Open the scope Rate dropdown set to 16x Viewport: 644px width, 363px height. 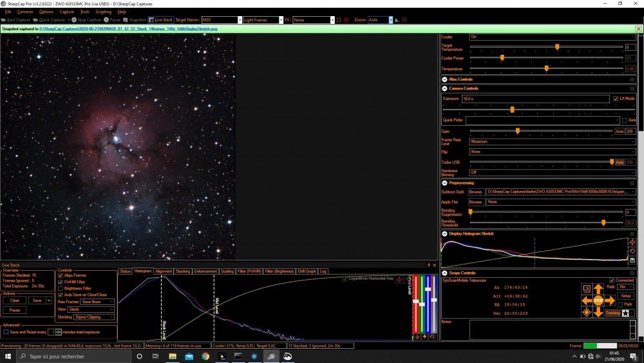(626, 287)
